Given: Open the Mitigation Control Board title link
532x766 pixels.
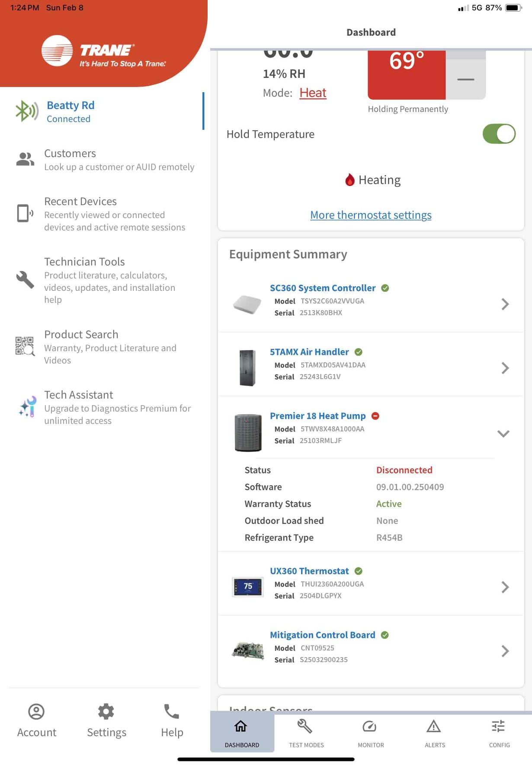Looking at the screenshot, I should 323,635.
